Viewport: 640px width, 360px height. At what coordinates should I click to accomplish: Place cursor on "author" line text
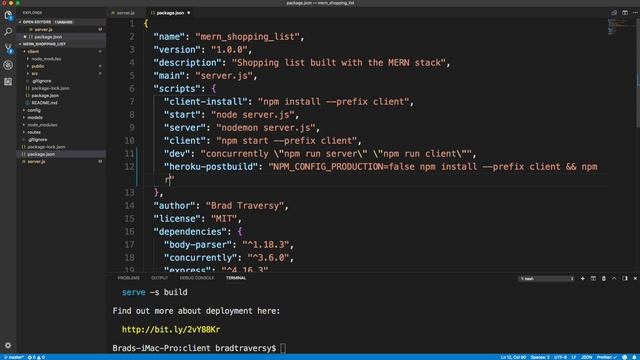point(221,206)
